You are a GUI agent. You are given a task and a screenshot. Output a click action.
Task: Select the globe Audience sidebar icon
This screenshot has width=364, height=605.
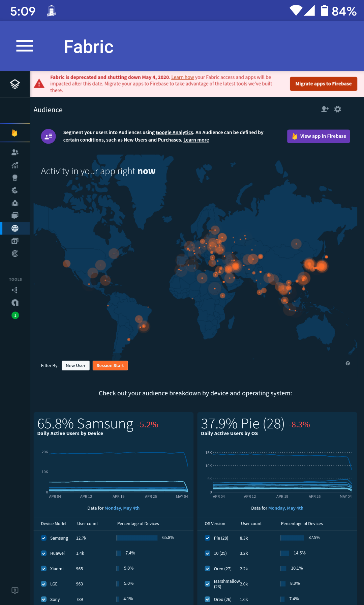tap(15, 228)
